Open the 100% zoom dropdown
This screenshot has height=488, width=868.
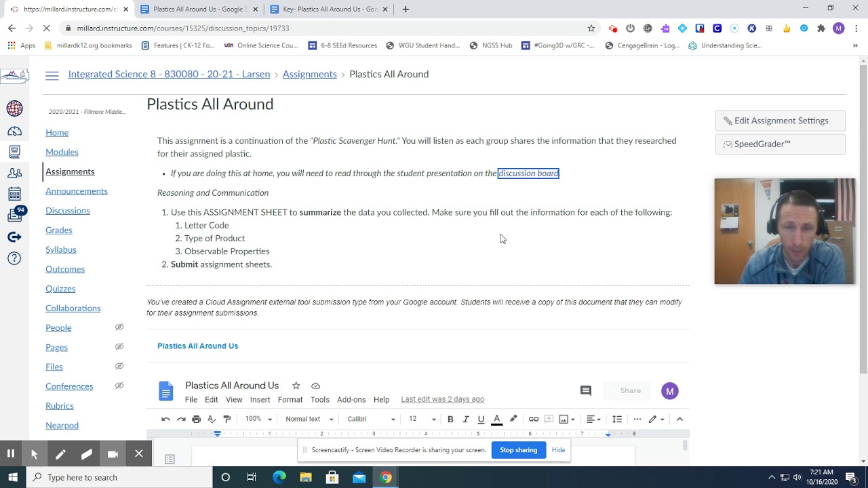[x=258, y=419]
